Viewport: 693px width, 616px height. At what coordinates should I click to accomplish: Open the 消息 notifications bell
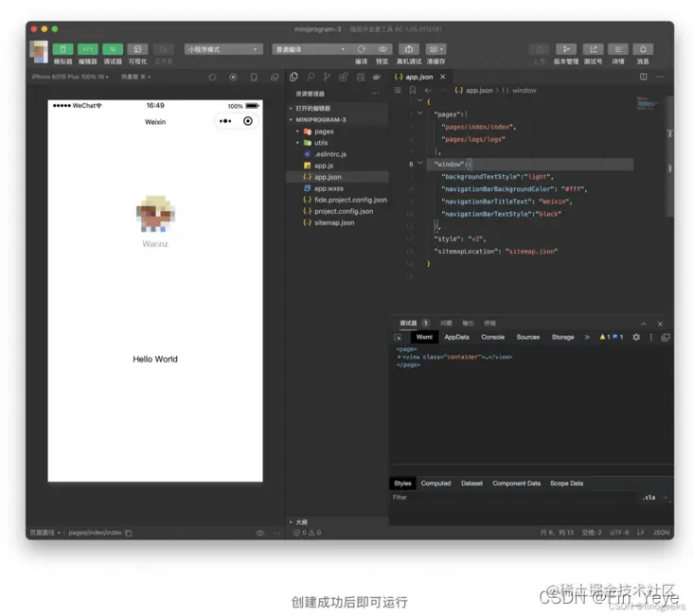tap(643, 49)
